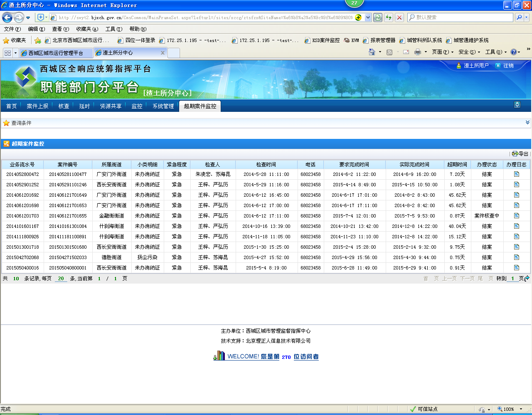Switch to the 案件上报 tab

[x=37, y=106]
